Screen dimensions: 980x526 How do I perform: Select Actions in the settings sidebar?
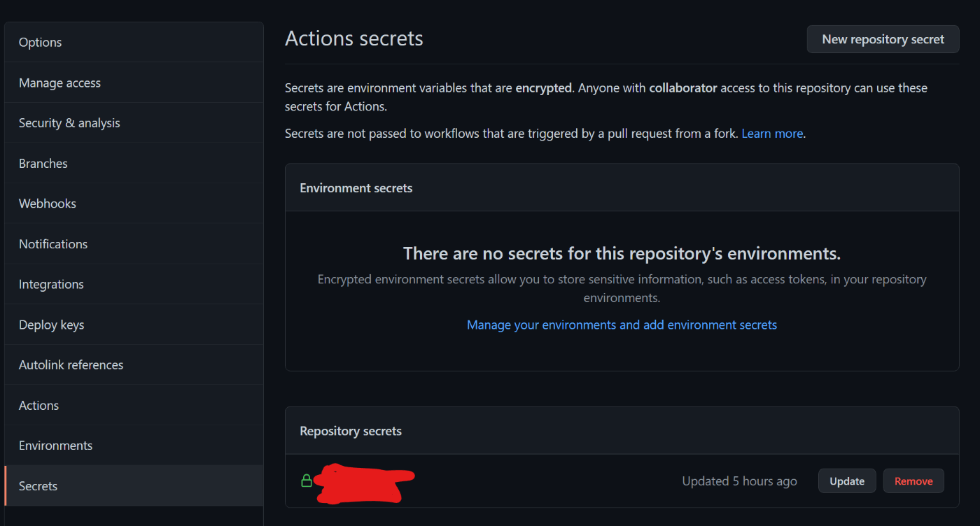134,406
